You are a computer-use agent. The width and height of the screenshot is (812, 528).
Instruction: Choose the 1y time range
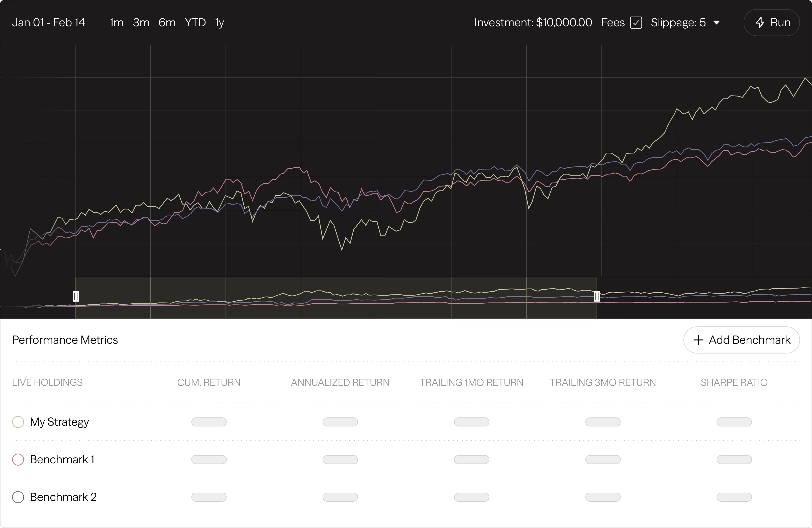point(219,23)
